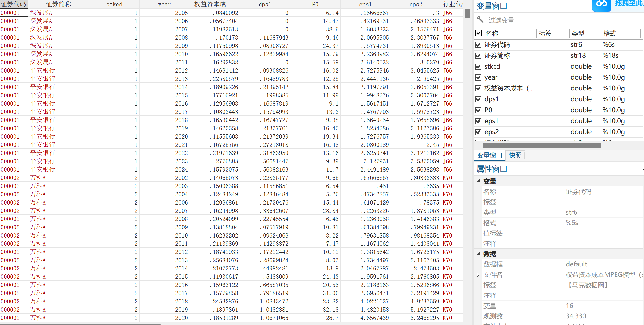Switch to the 快照 tab
644x325 pixels.
click(515, 155)
